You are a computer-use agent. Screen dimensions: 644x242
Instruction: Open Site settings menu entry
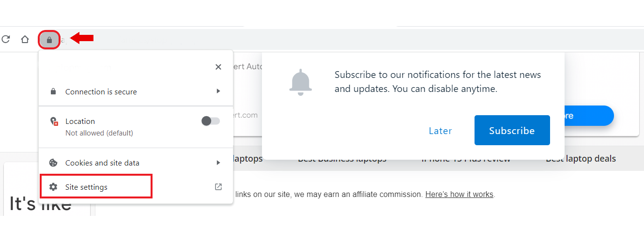(87, 187)
